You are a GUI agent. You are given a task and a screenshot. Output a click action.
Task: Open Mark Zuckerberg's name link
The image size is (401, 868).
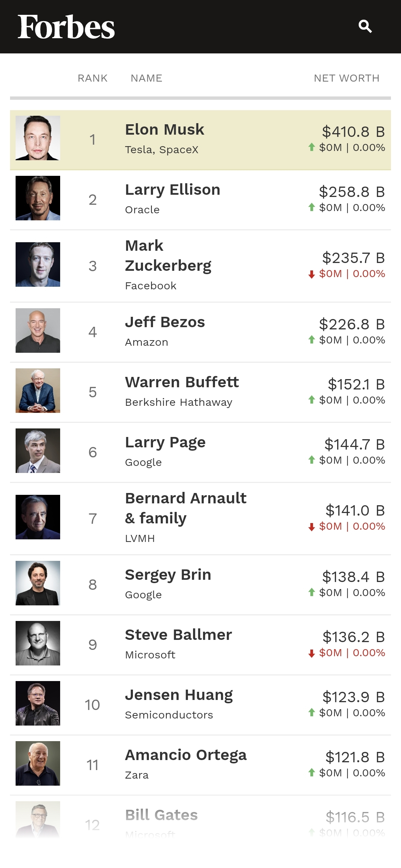168,256
